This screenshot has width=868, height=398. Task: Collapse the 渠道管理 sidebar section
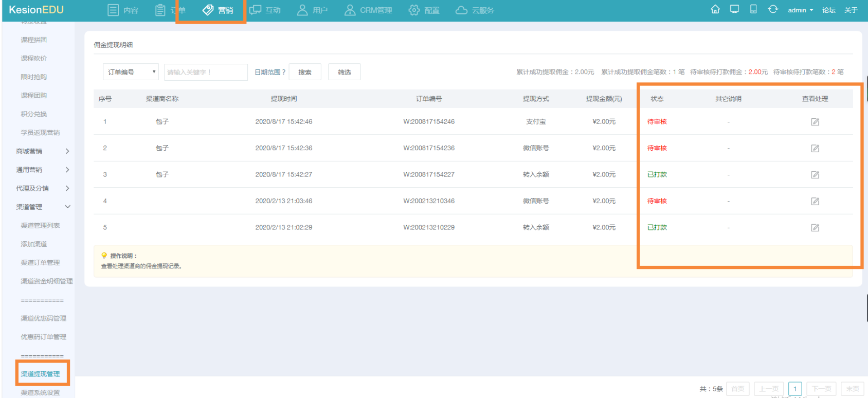click(43, 207)
